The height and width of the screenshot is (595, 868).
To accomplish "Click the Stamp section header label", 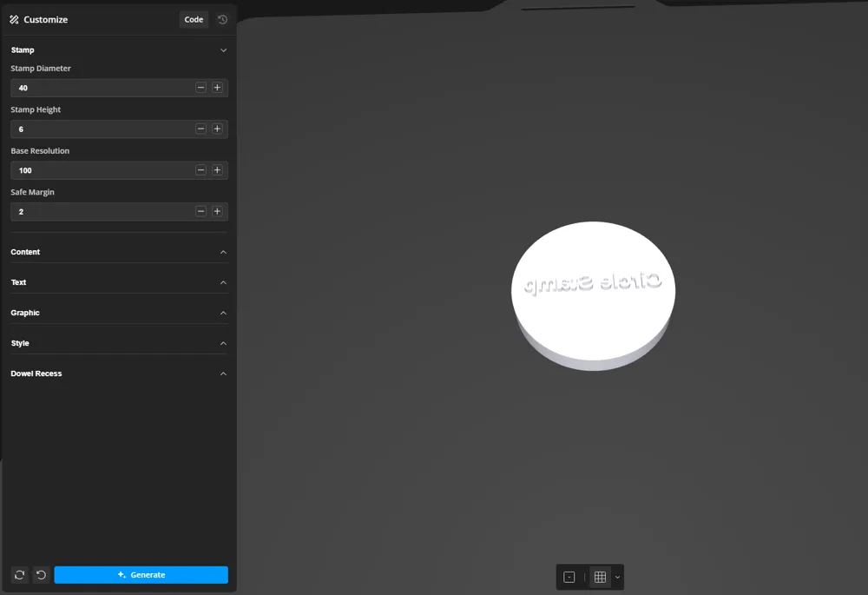I will pos(23,50).
